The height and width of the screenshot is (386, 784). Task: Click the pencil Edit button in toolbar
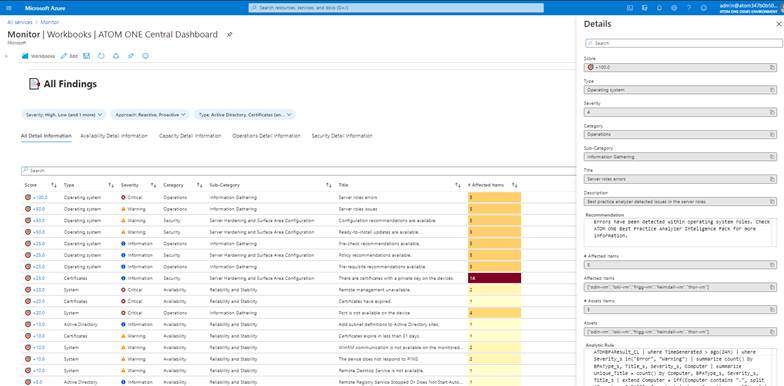(x=69, y=56)
